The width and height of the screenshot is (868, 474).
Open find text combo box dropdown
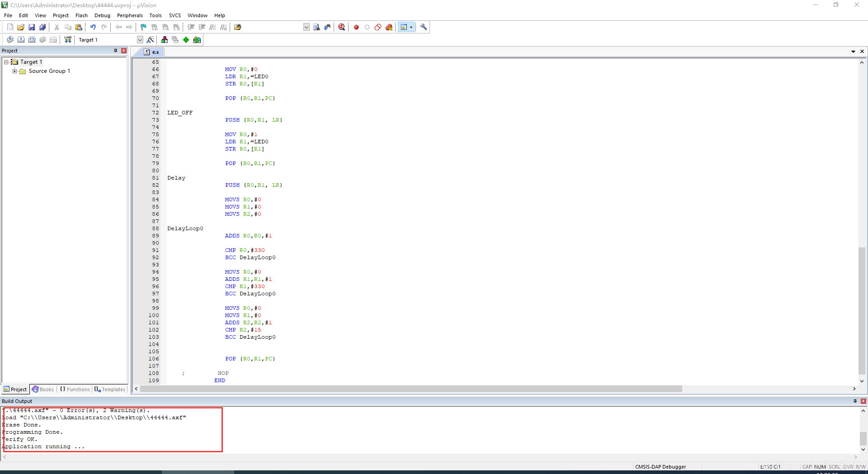[x=307, y=27]
